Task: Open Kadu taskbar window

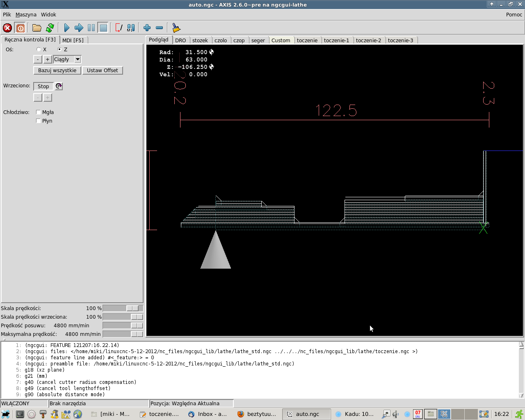Action: (355, 414)
